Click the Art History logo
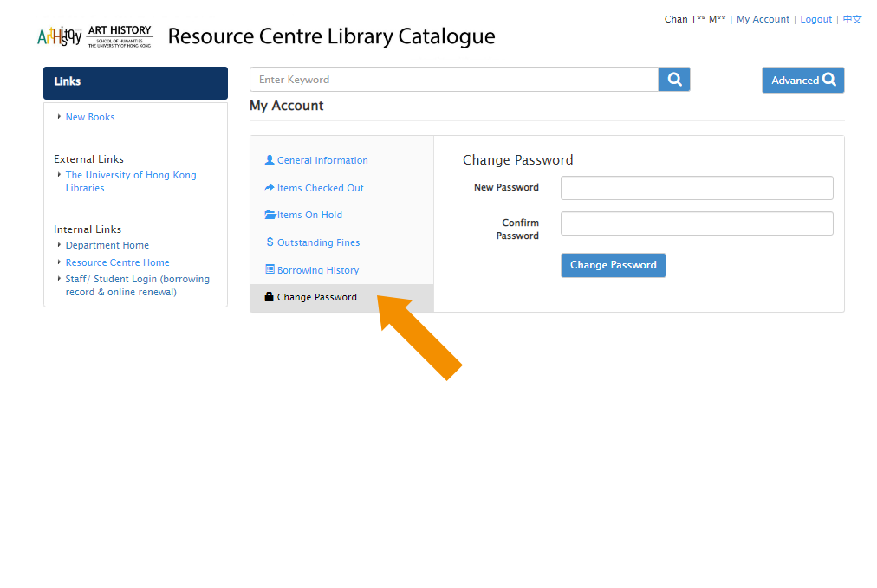Image resolution: width=877 pixels, height=588 pixels. (93, 36)
